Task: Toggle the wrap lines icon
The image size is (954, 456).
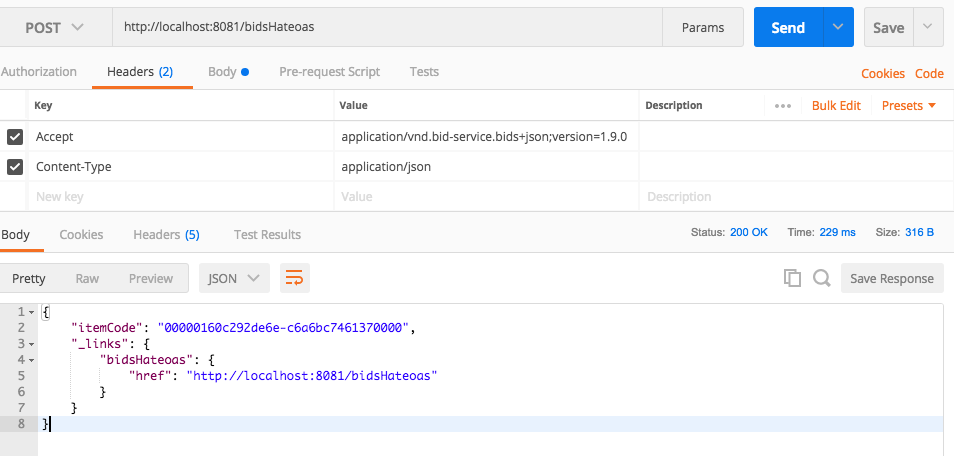Action: click(x=294, y=279)
